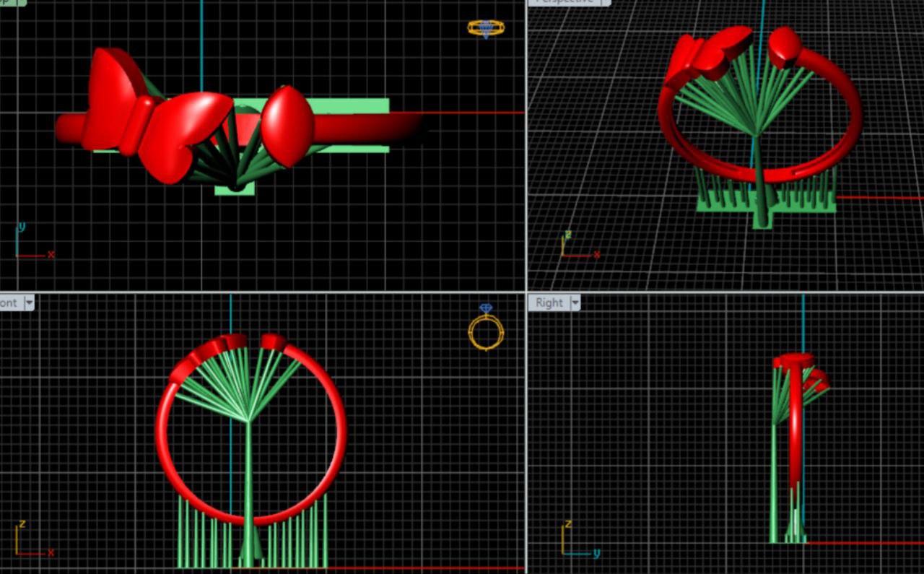
Task: Select the red marquise stone in Top viewport
Action: point(287,126)
